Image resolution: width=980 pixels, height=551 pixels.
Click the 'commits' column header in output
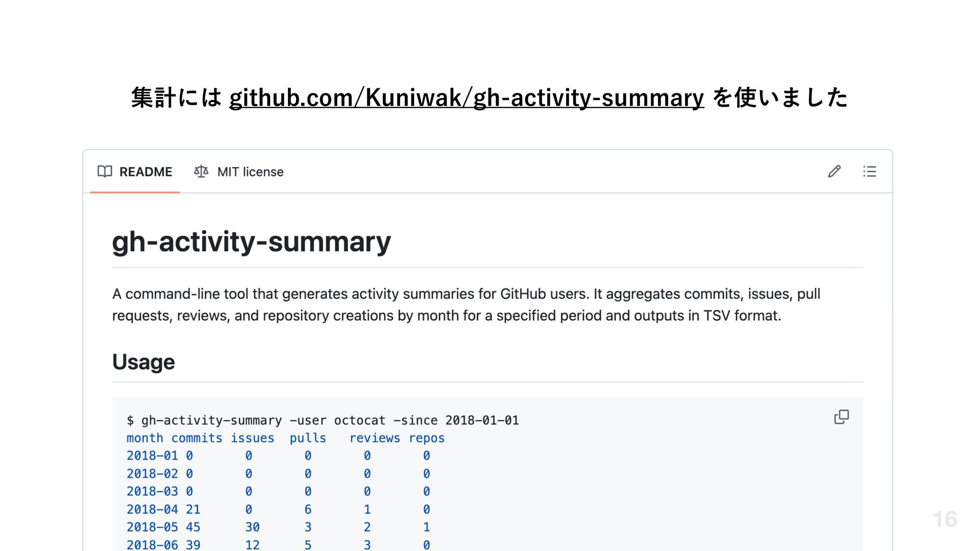coord(197,438)
